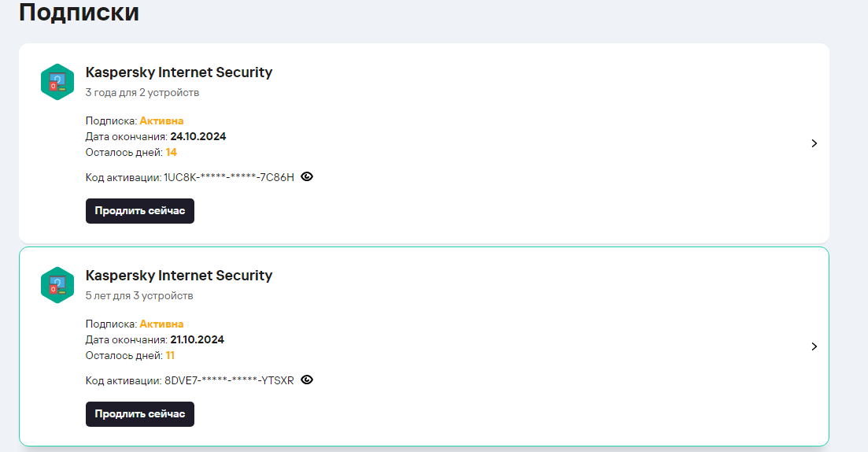Click the "3 года для 2 устройств" description
The width and height of the screenshot is (868, 452).
[142, 93]
